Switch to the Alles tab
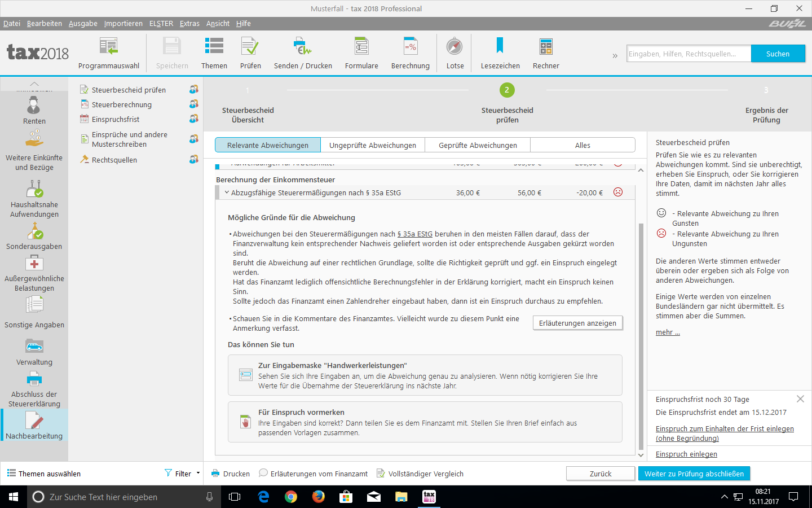The image size is (812, 508). [x=582, y=145]
